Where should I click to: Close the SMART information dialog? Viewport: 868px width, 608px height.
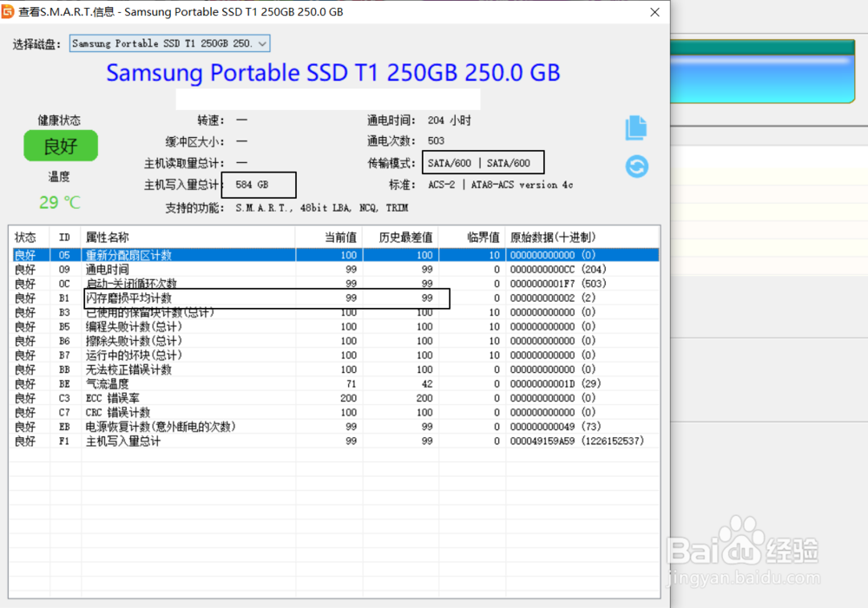tap(654, 12)
